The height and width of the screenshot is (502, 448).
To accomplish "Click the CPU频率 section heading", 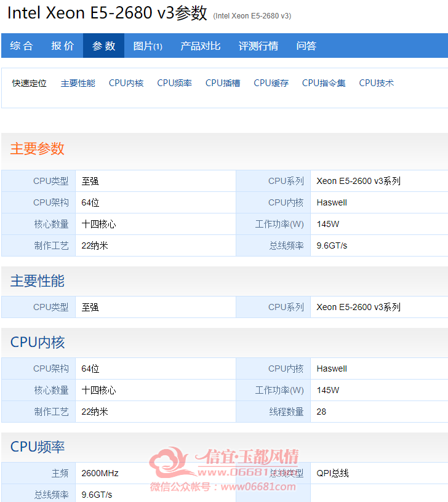I will (38, 447).
